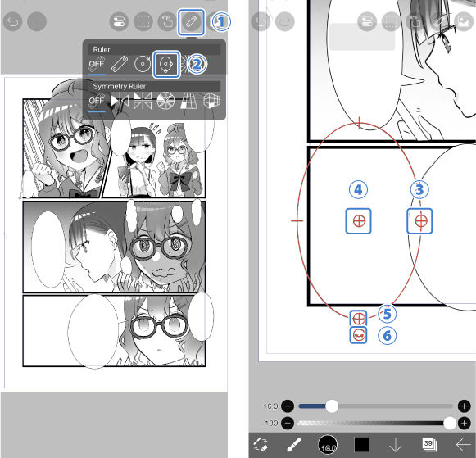Select the Circular Ruler option
Viewport: 476px width, 458px height.
(x=143, y=64)
